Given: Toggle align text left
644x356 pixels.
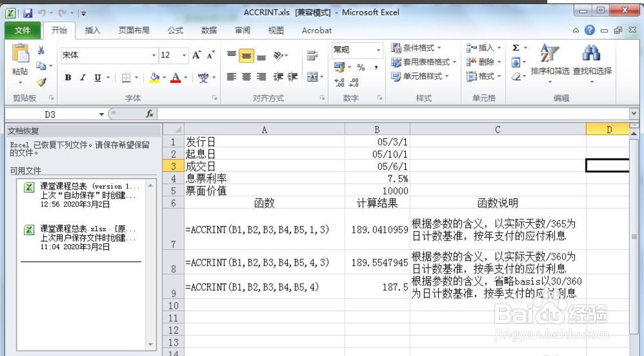Looking at the screenshot, I should pos(232,77).
